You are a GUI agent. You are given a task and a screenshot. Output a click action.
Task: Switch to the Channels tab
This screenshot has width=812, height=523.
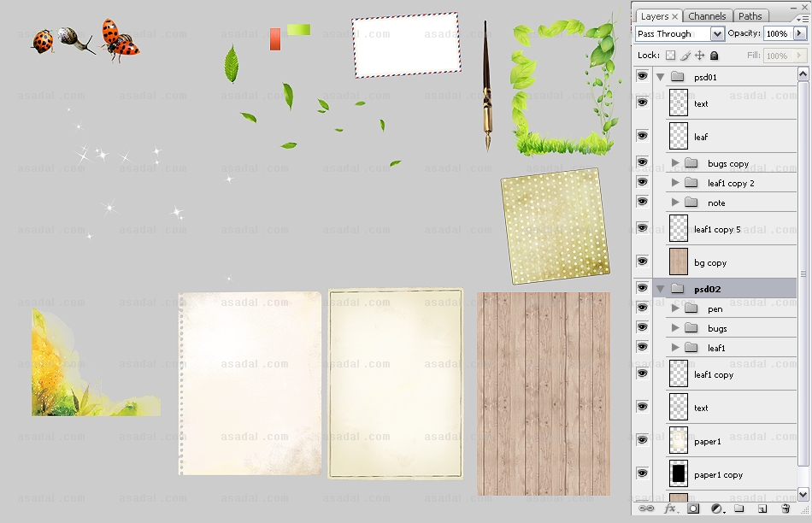(x=707, y=16)
